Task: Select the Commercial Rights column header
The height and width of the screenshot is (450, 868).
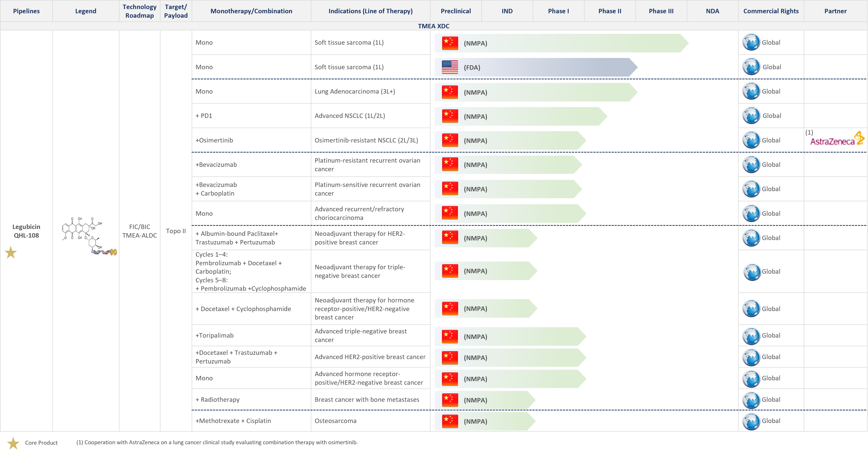Action: coord(771,11)
